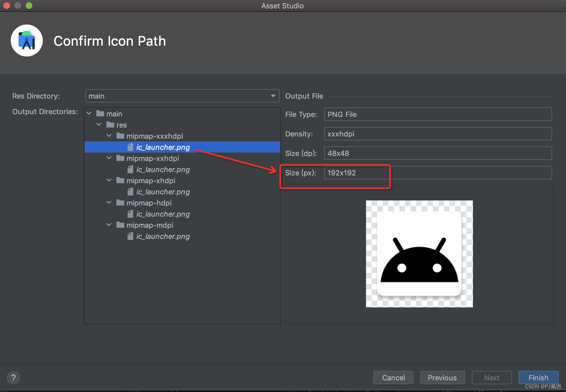Click the Android Studio logo icon

click(x=27, y=41)
